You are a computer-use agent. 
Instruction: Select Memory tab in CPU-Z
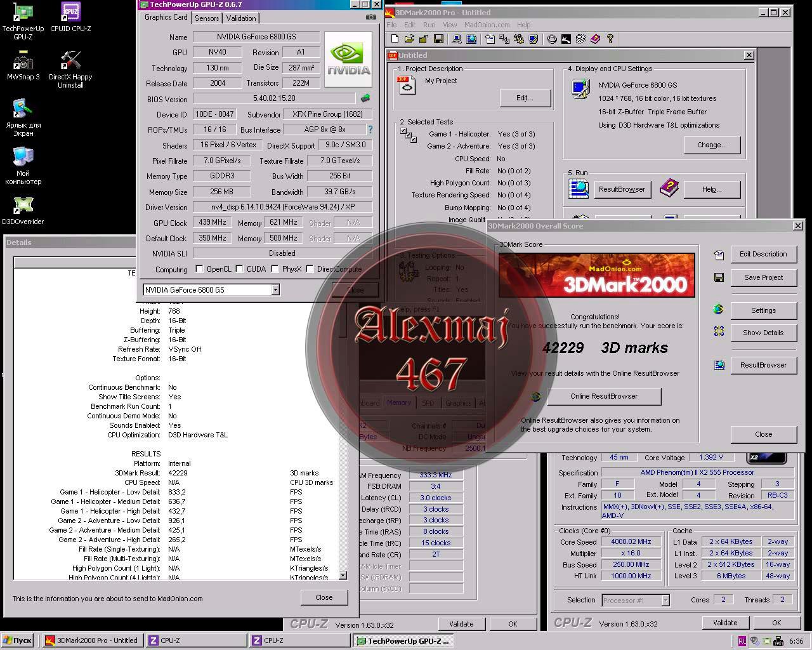click(x=398, y=402)
